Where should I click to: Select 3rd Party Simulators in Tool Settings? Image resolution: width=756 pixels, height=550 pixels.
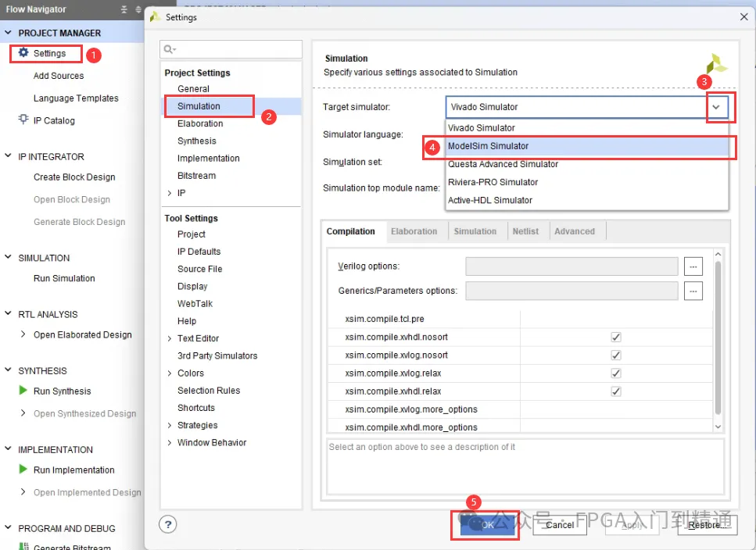pyautogui.click(x=217, y=356)
